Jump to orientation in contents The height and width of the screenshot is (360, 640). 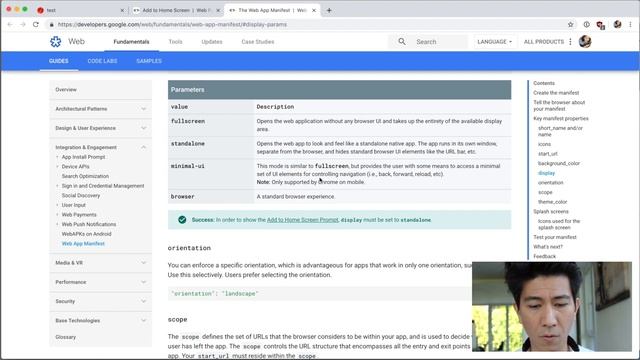coord(551,182)
